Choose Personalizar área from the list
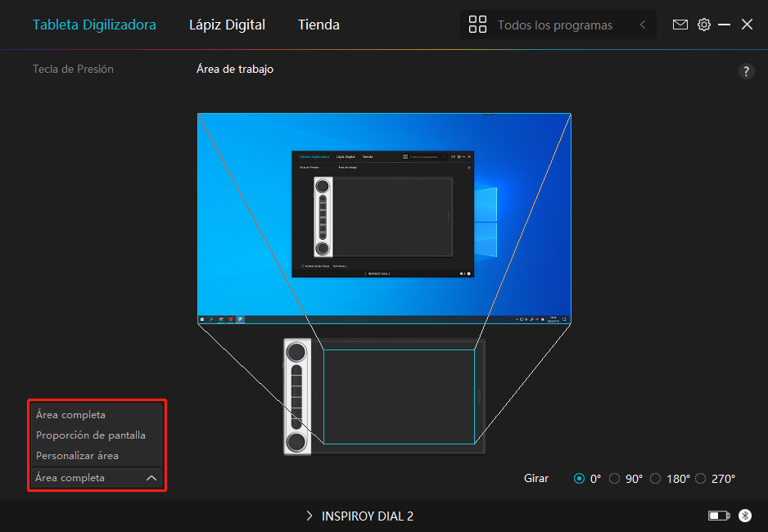Viewport: 768px width, 532px height. (x=77, y=456)
